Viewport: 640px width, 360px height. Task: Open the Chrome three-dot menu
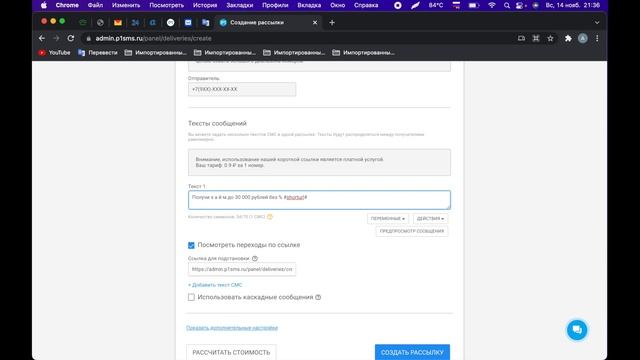pos(597,38)
